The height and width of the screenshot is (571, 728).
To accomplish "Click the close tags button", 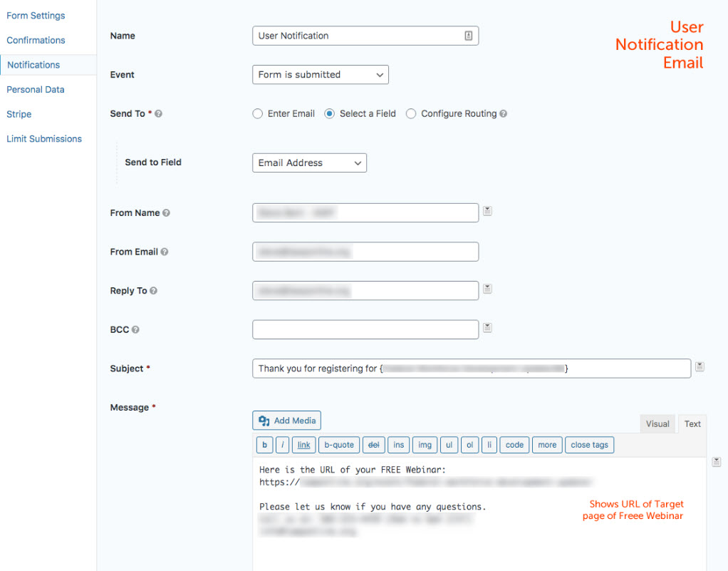I will point(589,445).
